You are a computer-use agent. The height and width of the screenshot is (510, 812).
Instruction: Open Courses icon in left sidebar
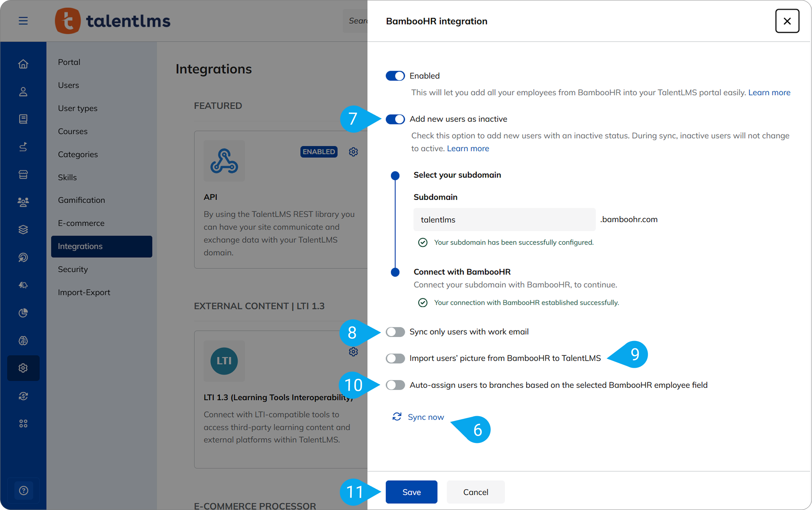point(23,119)
